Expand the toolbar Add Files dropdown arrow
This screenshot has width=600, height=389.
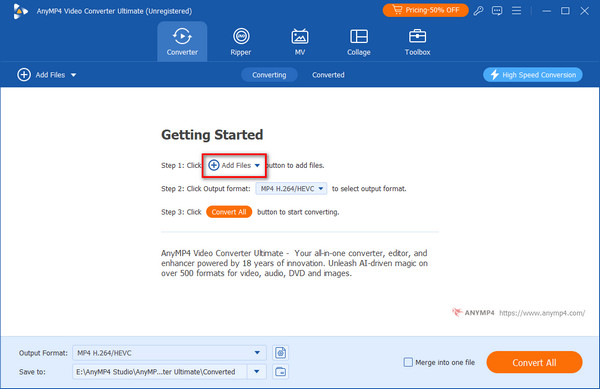pos(73,75)
